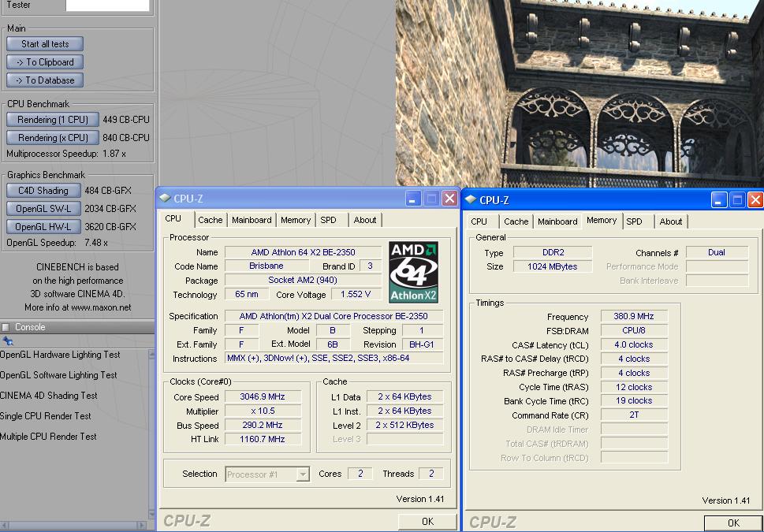This screenshot has height=532, width=764.
Task: Click the memory Frequency value 380.9 MHz
Action: (634, 316)
